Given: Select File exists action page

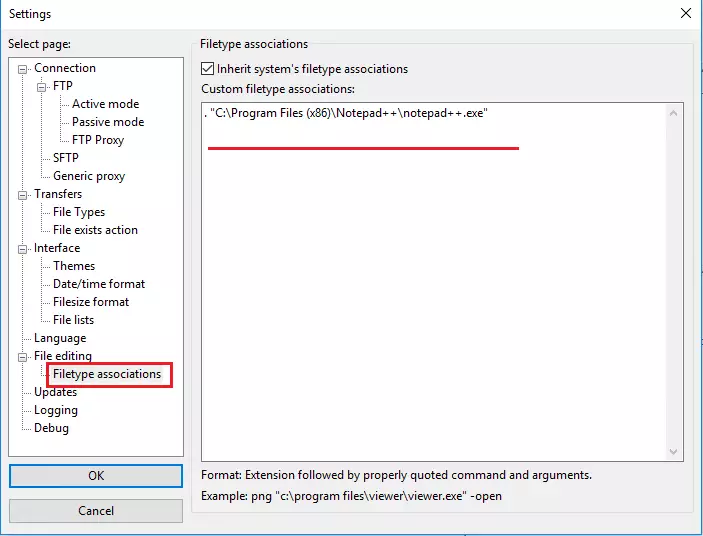Looking at the screenshot, I should [x=95, y=230].
